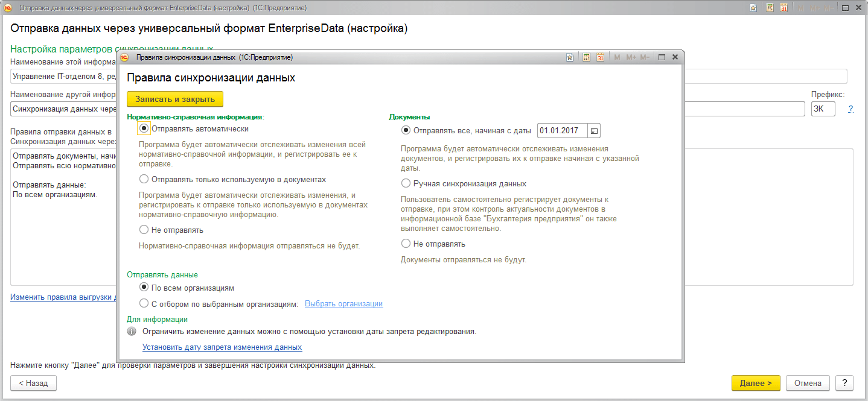Screen dimensions: 868x401
Task: Click the 'Синхронизация данных через' name field
Action: tap(408, 109)
